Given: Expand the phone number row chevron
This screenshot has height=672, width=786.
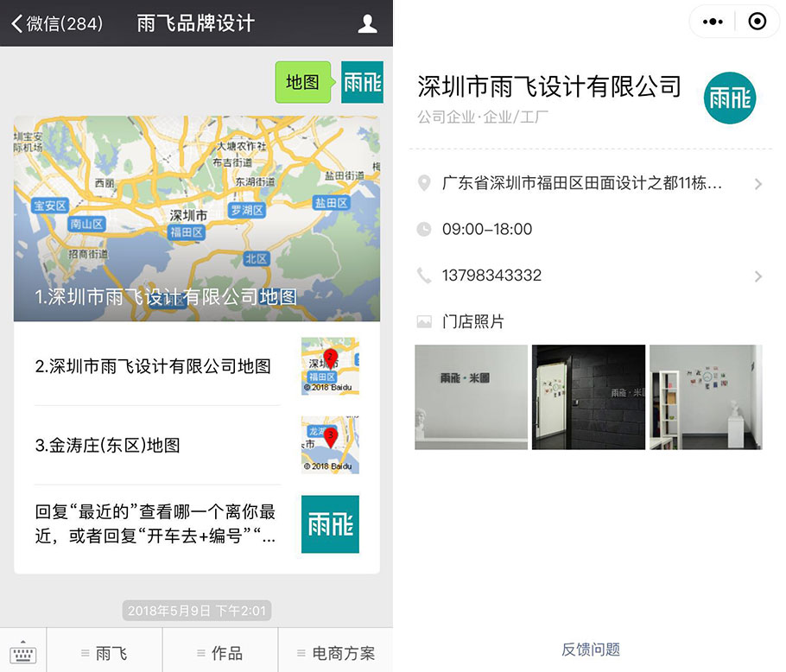Looking at the screenshot, I should click(758, 276).
